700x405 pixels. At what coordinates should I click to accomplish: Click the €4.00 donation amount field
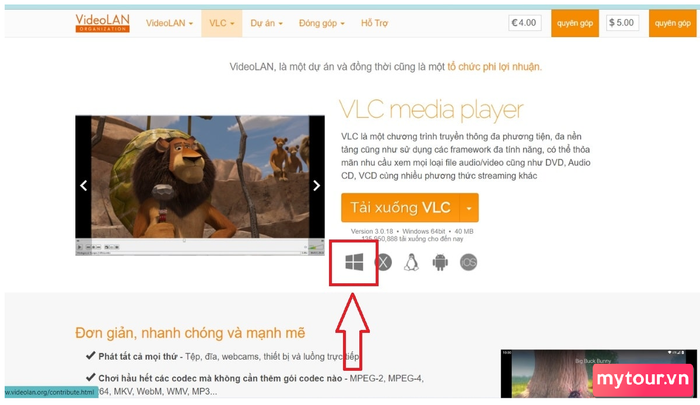pos(525,23)
